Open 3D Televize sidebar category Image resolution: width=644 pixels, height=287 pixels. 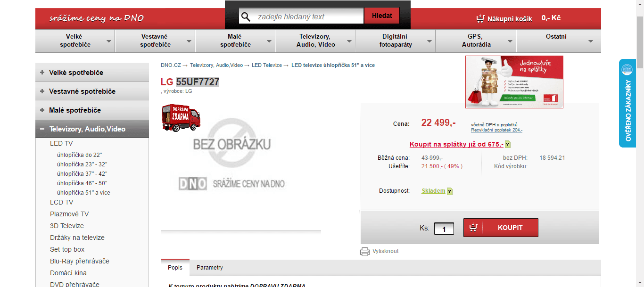coord(67,226)
